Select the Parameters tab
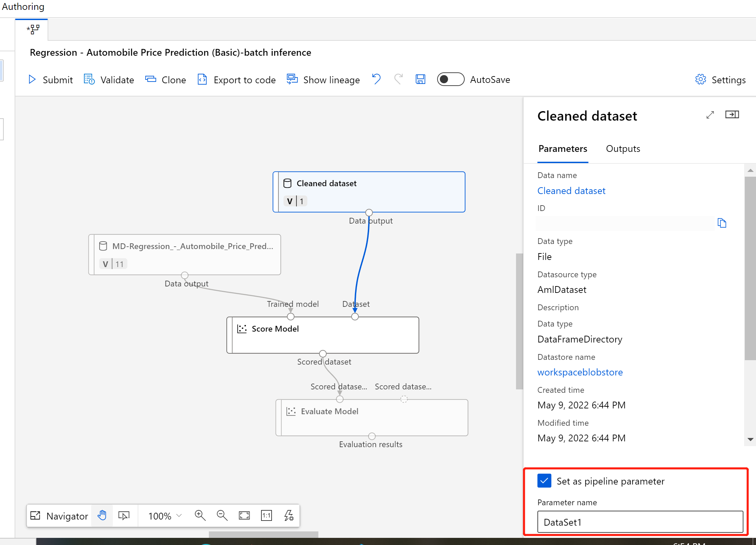Viewport: 756px width, 545px height. point(563,149)
